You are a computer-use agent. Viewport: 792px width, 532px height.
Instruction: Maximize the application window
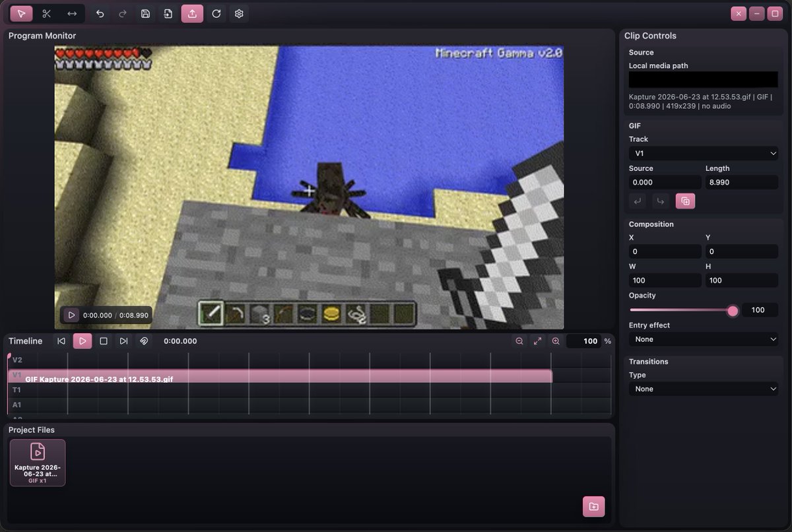tap(775, 13)
